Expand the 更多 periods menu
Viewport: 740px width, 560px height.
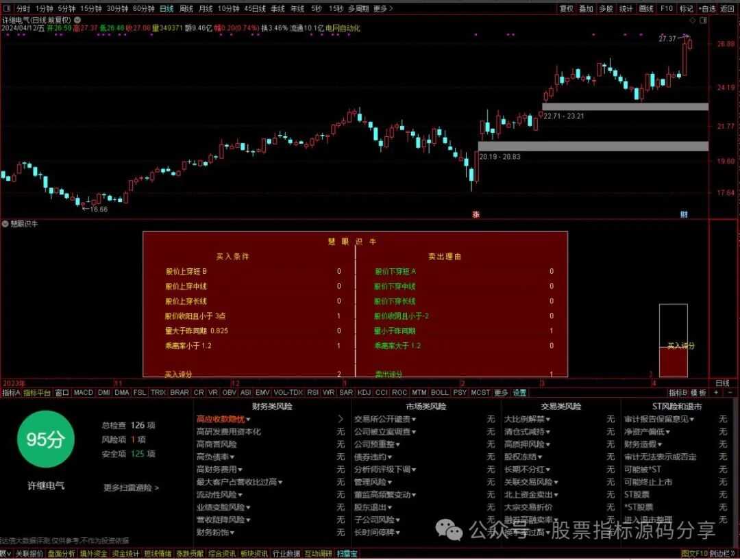383,8
